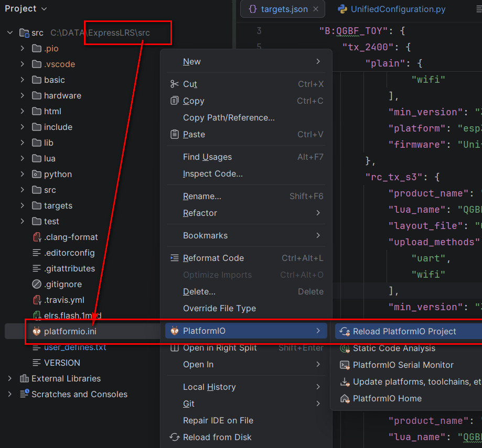Open the Local History submenu
This screenshot has width=482, height=448.
pos(246,387)
